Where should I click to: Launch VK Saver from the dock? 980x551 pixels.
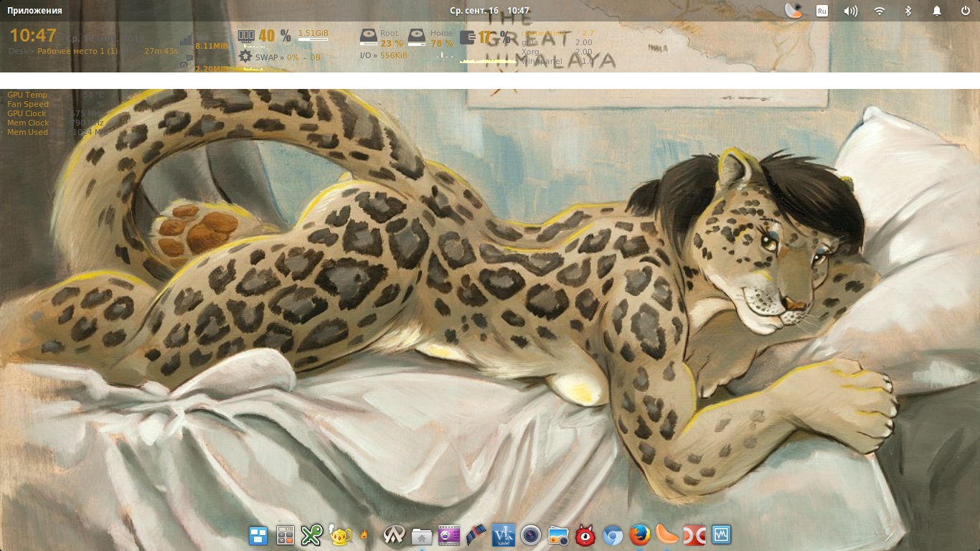pos(504,535)
